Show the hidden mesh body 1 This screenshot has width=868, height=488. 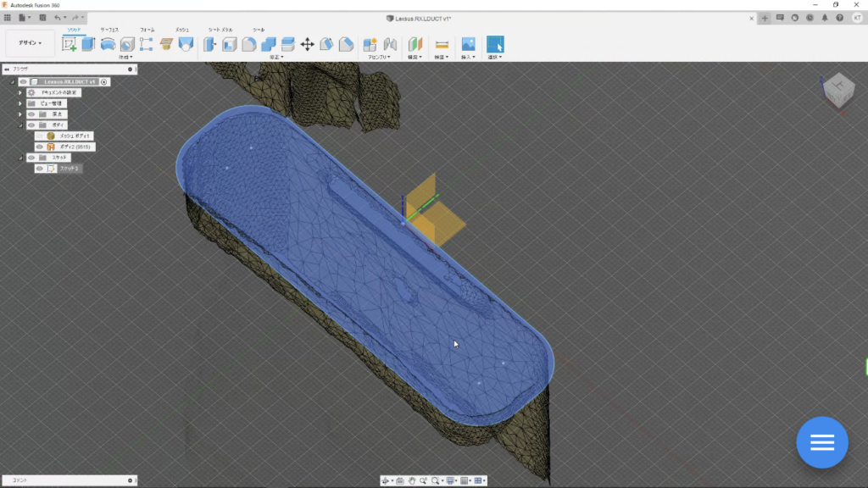click(39, 136)
